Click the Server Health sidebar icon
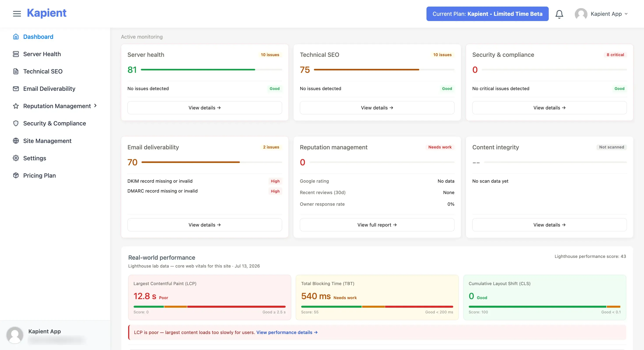Screen dimensions: 644x350 click(16, 54)
